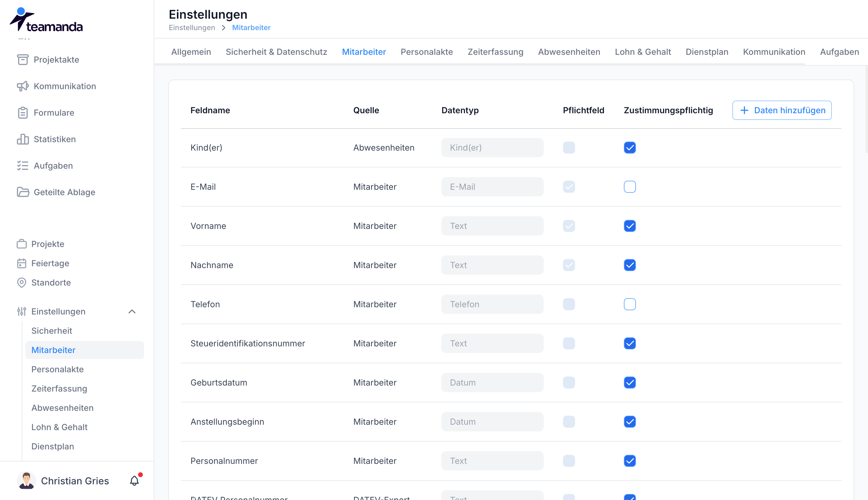The image size is (868, 500).
Task: Click breadcrumb chevron separator
Action: click(x=224, y=27)
